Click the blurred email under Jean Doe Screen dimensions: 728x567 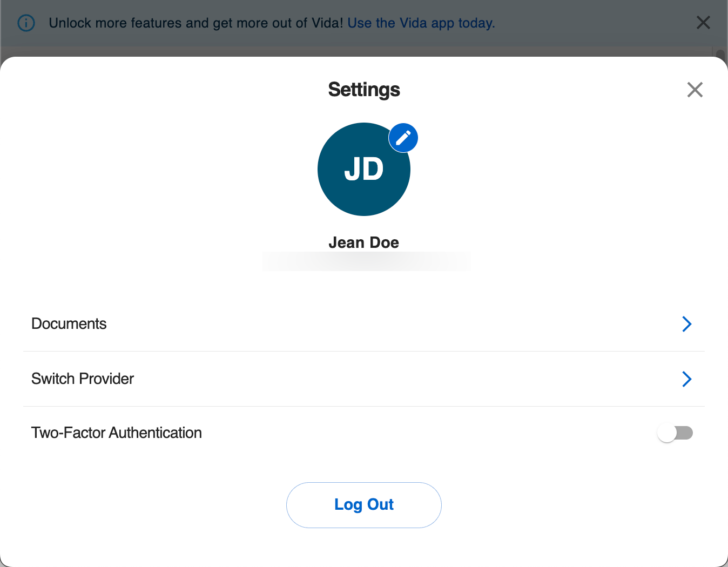pos(366,261)
